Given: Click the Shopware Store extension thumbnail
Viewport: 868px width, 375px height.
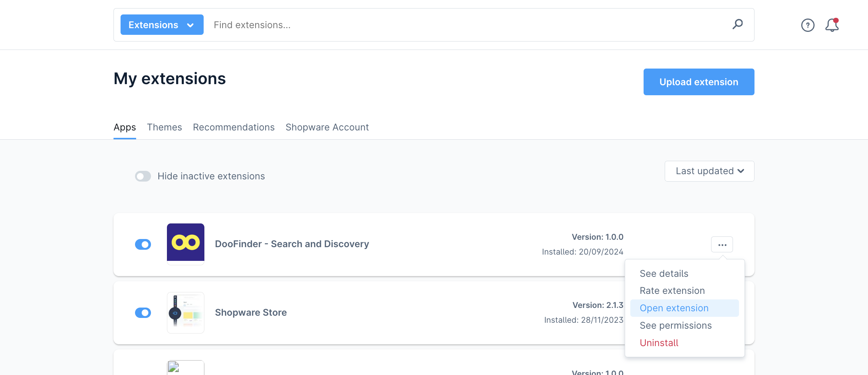Looking at the screenshot, I should click(185, 312).
